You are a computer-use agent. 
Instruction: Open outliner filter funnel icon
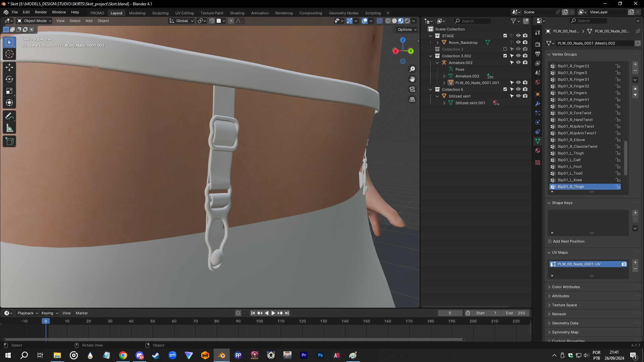pos(513,21)
